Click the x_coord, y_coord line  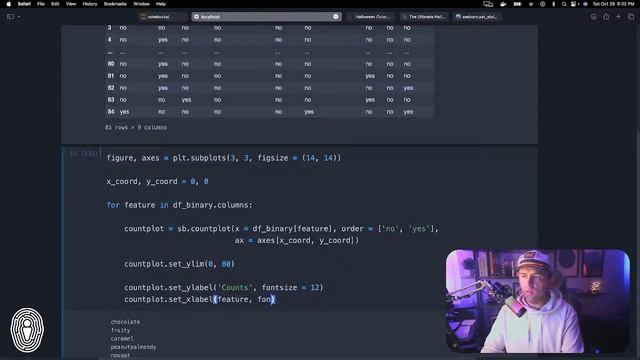click(x=158, y=181)
